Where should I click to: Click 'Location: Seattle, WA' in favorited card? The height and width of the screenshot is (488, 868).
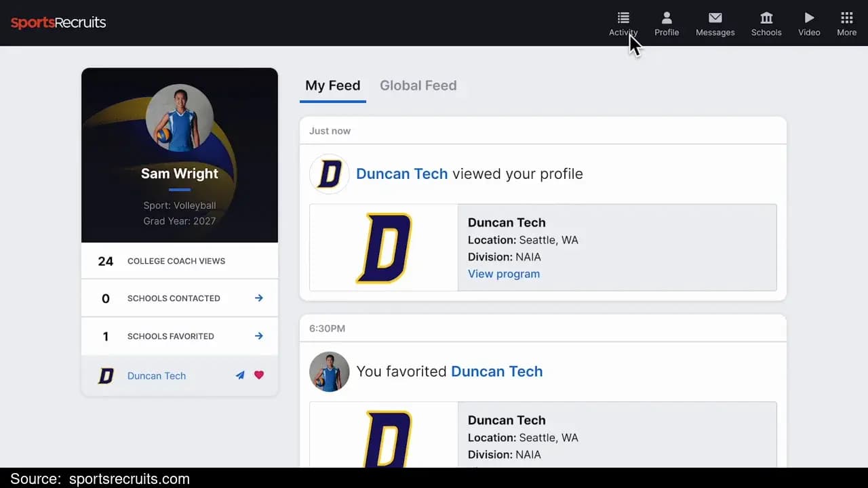tap(523, 438)
